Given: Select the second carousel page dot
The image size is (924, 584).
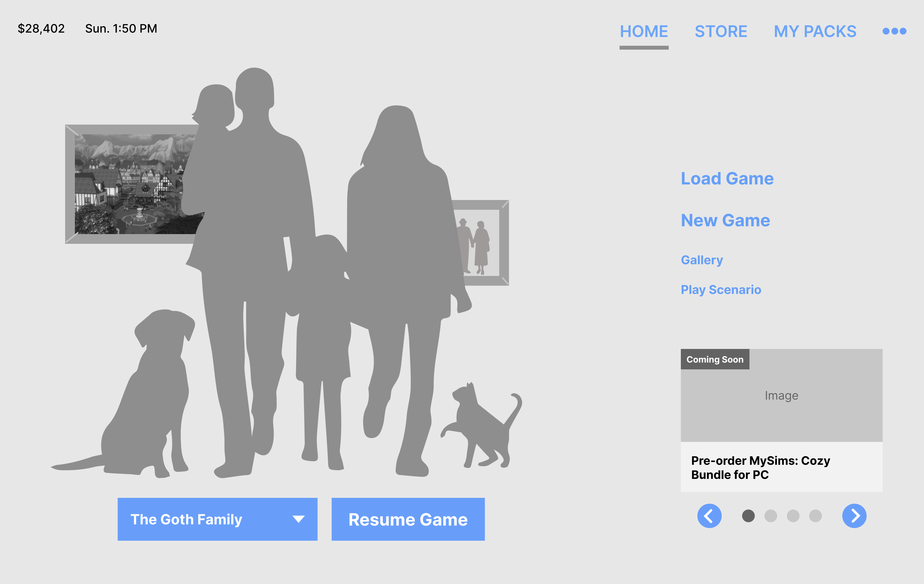Looking at the screenshot, I should point(771,516).
